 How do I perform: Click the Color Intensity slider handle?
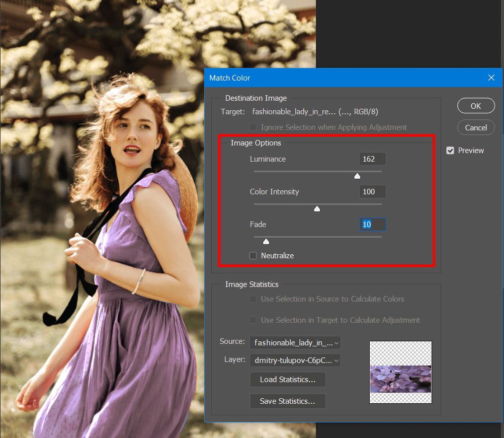(x=317, y=209)
